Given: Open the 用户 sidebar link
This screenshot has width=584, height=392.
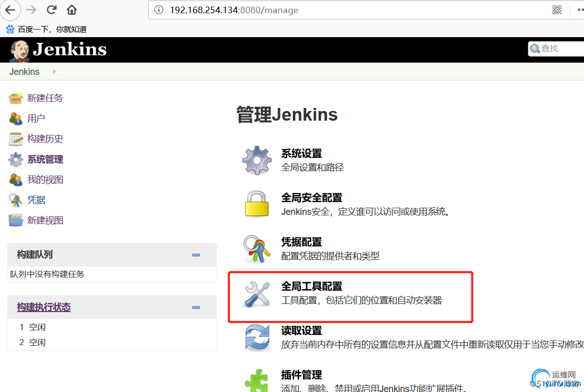Looking at the screenshot, I should (x=36, y=119).
